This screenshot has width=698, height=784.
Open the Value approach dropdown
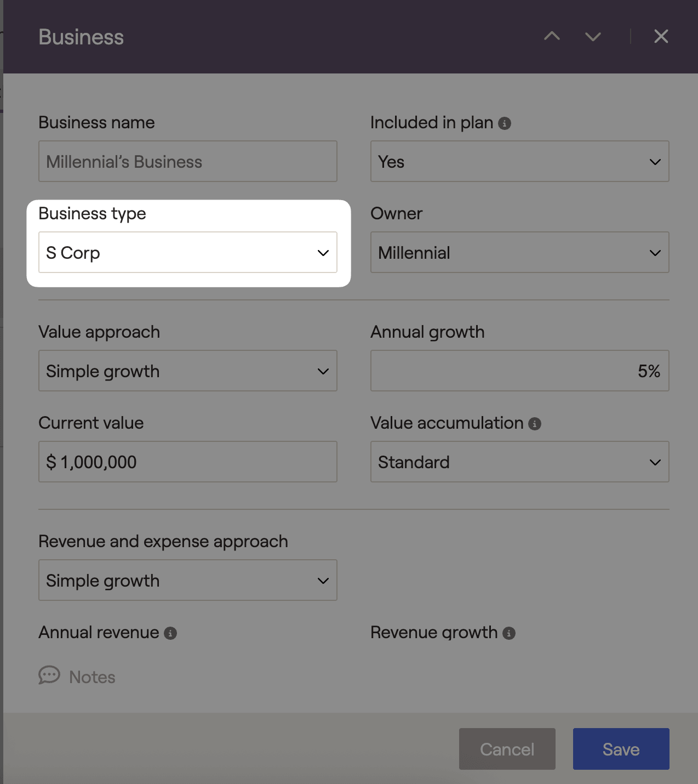pos(187,371)
